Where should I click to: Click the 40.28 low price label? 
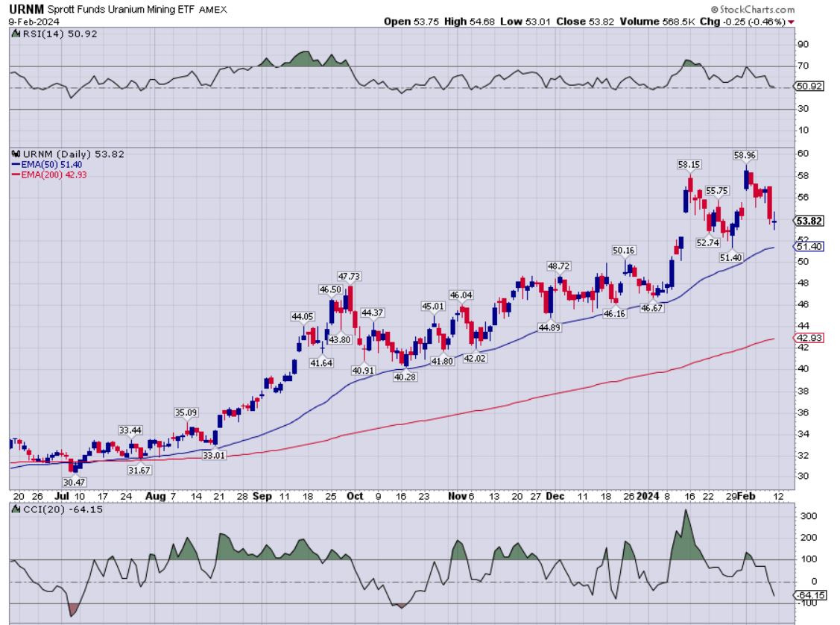[x=405, y=377]
